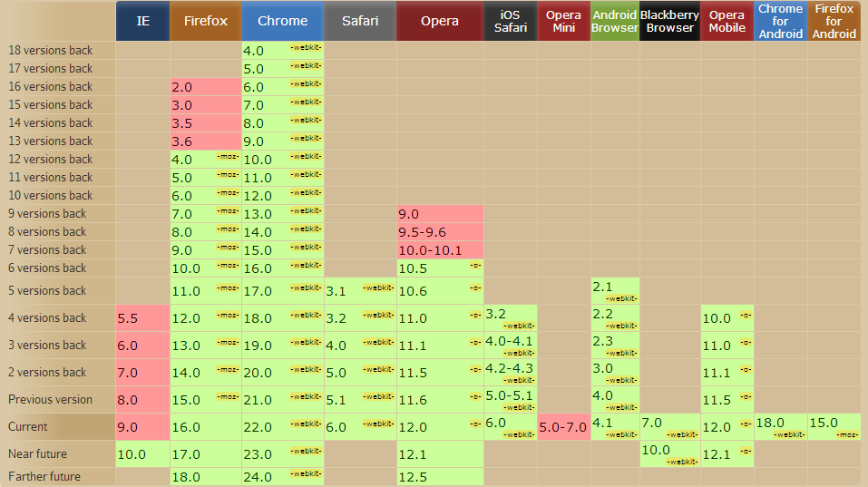Click the Firefox 3.6 cell
This screenshot has height=487, width=868.
[x=205, y=141]
